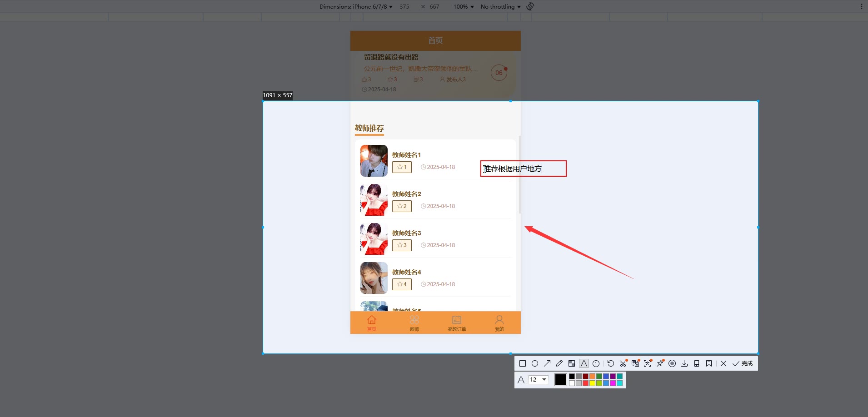Viewport: 868px width, 417px height.
Task: Select the rectangle annotation tool
Action: tap(523, 363)
